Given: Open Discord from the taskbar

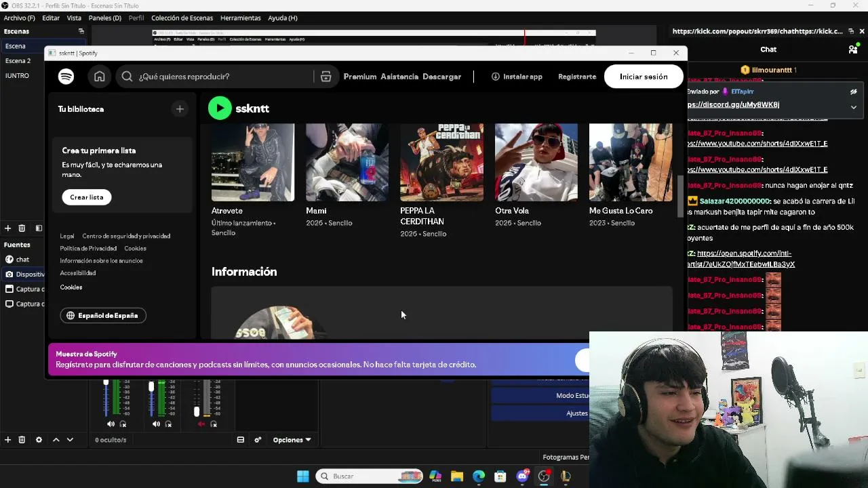Looking at the screenshot, I should pos(522,476).
